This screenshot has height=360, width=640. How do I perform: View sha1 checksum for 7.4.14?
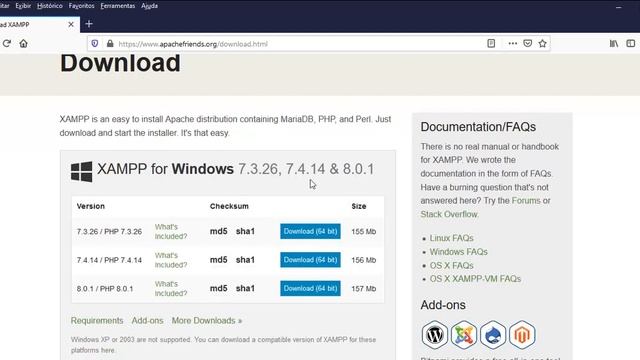[x=245, y=260]
